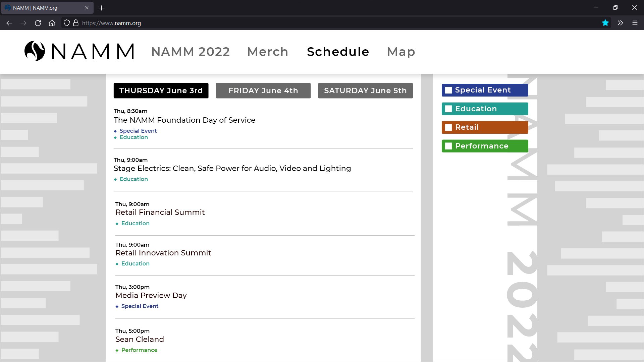Toggle the Special Event filter checkbox
The height and width of the screenshot is (362, 644).
448,90
